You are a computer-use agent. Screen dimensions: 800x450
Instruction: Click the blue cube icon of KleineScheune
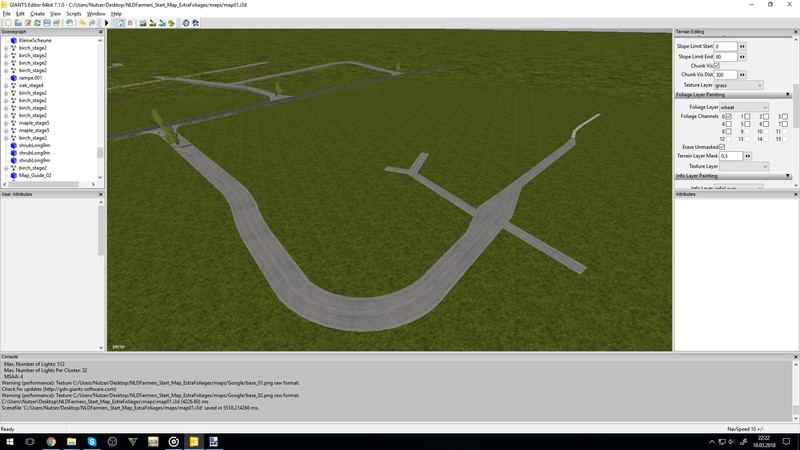pos(14,40)
